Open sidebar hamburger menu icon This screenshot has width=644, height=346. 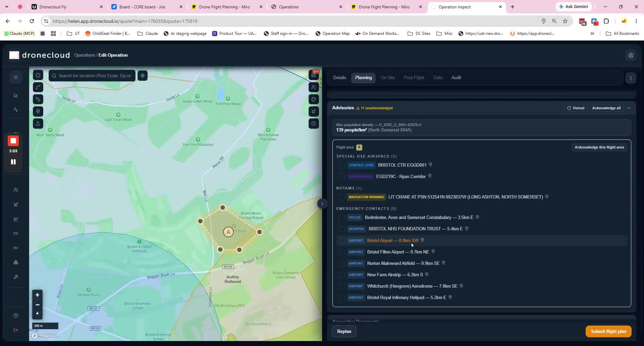tap(16, 77)
